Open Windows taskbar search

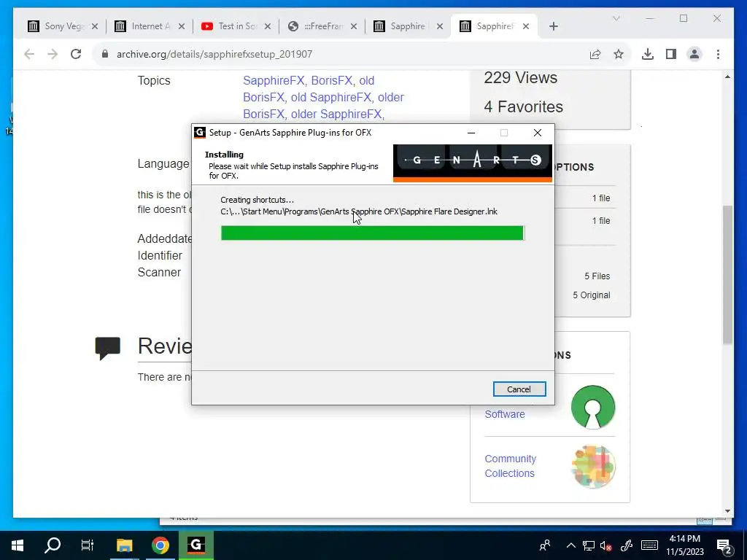click(x=53, y=545)
